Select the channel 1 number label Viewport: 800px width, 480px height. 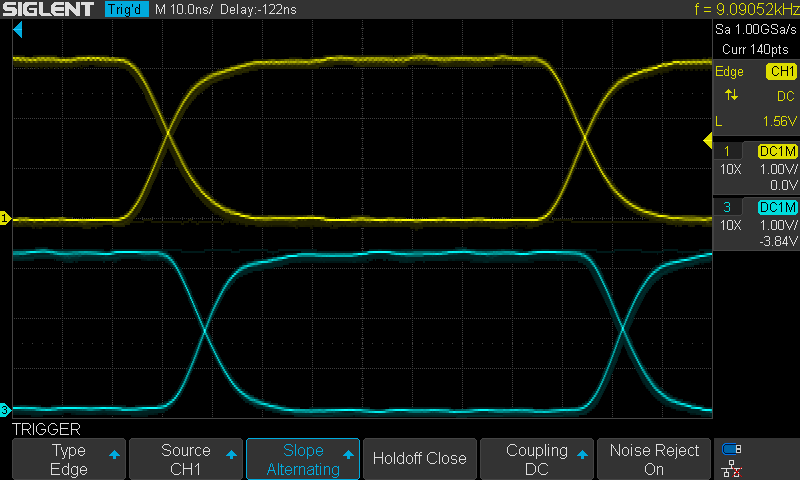[x=727, y=151]
